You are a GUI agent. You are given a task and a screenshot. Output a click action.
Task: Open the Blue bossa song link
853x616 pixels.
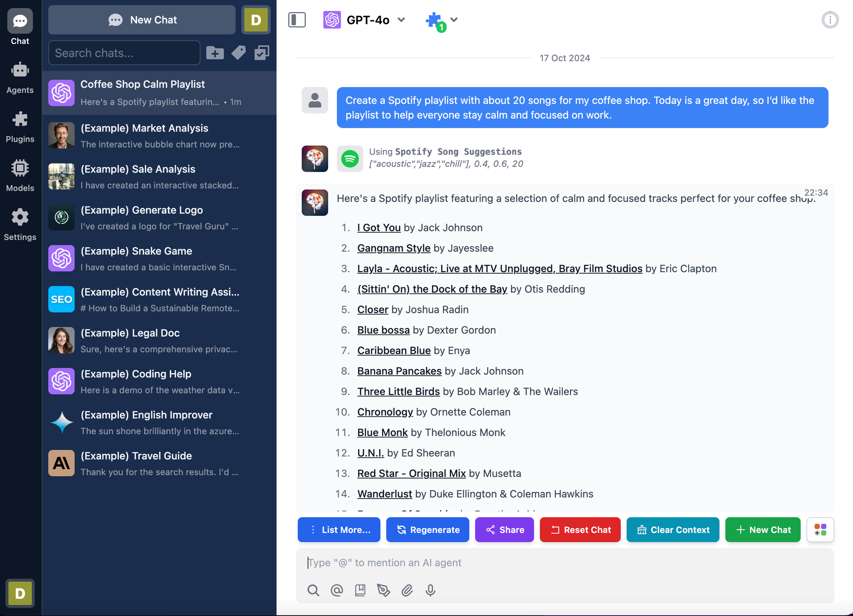(x=384, y=330)
